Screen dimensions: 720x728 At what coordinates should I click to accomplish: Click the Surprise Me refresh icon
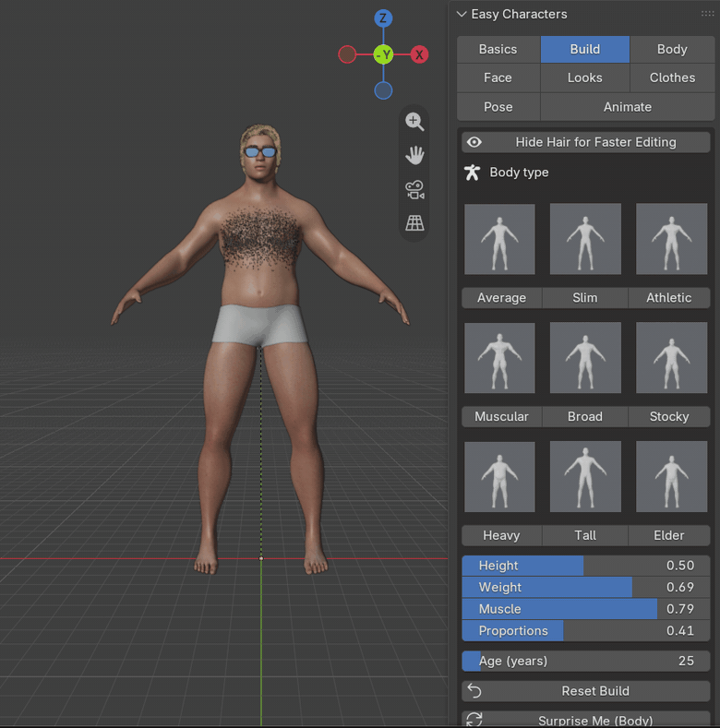point(474,720)
